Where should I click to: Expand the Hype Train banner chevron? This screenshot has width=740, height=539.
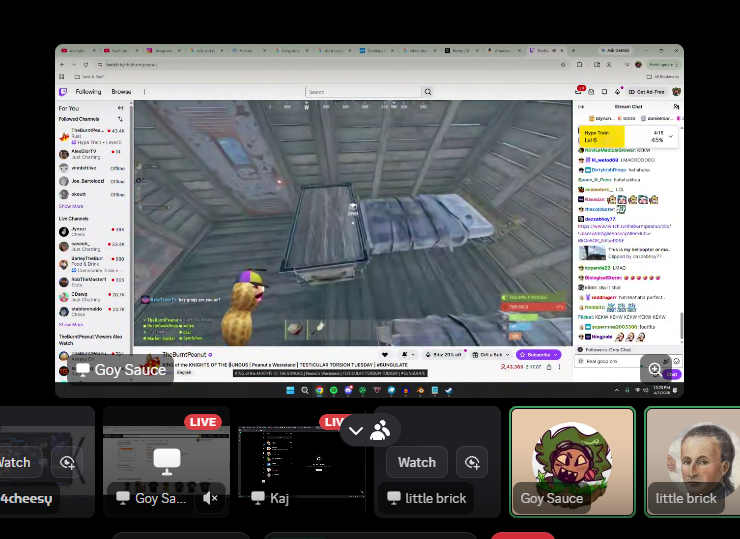(x=671, y=136)
